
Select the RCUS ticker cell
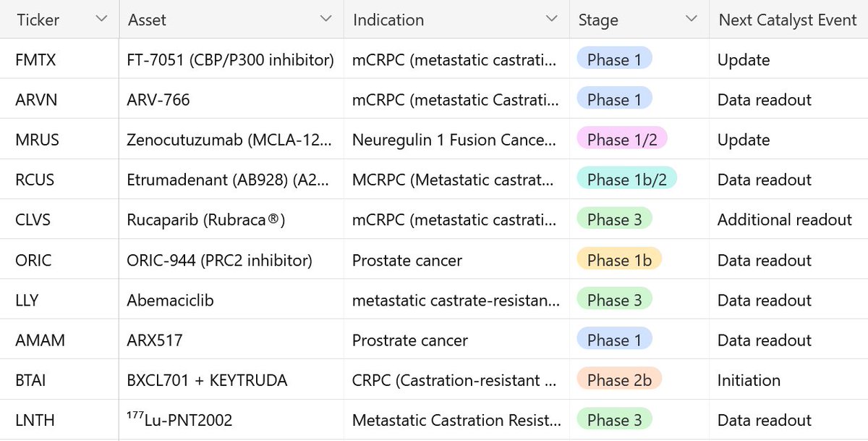pos(59,180)
